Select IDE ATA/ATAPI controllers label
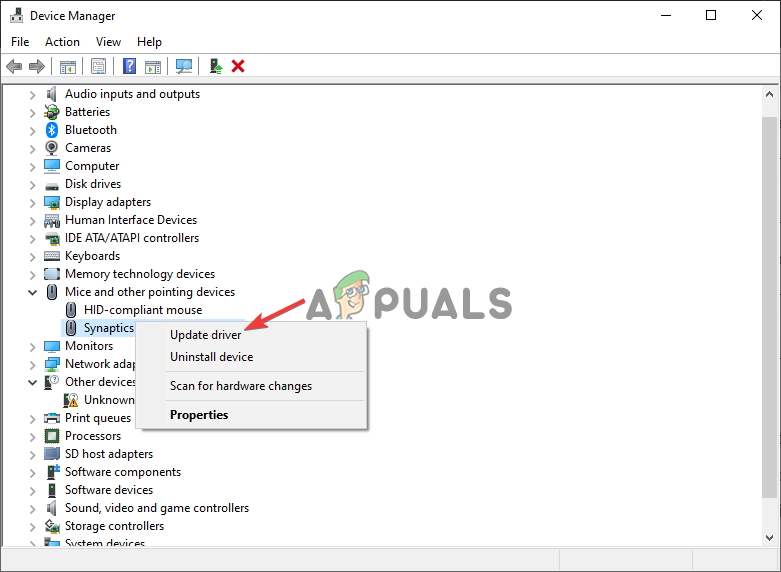This screenshot has height=572, width=781. pos(131,238)
